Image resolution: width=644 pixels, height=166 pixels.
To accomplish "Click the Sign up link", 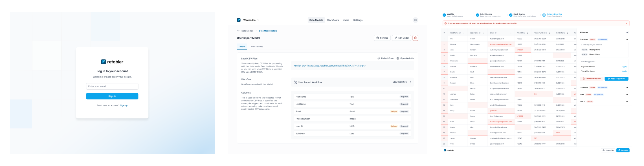I will (124, 105).
